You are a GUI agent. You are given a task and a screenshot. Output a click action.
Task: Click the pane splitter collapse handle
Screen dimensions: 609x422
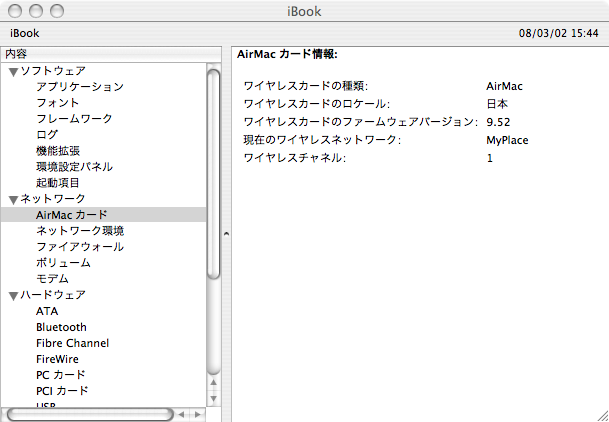click(226, 234)
